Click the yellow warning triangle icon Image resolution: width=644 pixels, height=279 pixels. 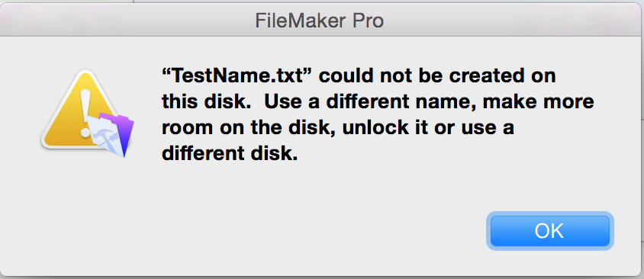coord(76,110)
